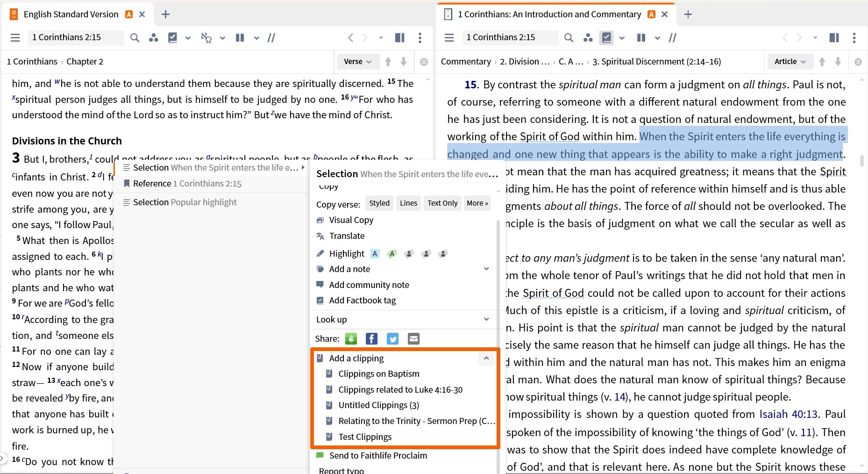Expand the ESV columns layout dropdown
Viewport: 868px width, 474px height.
256,38
